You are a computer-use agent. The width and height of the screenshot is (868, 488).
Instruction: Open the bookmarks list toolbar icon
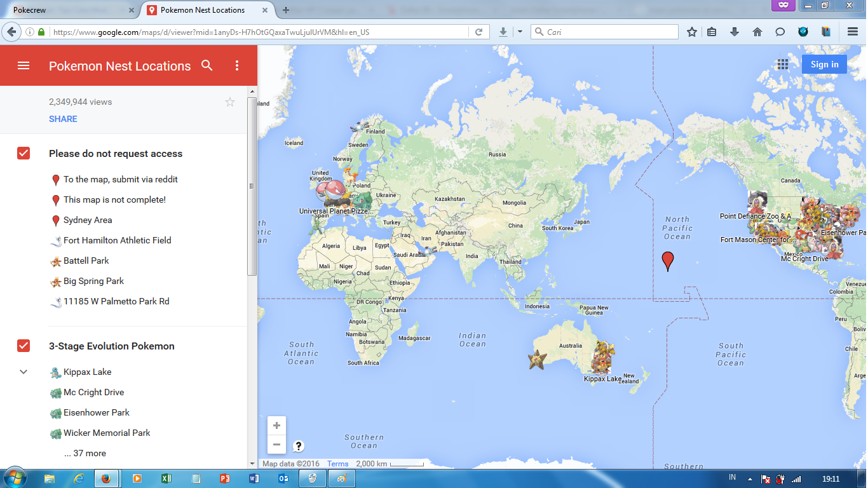pyautogui.click(x=712, y=32)
